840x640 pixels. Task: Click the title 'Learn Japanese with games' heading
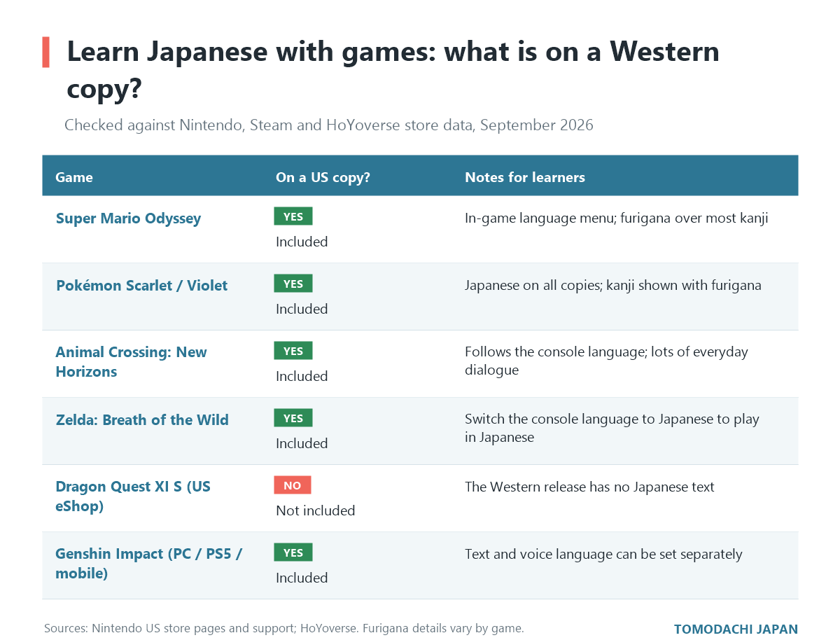393,70
